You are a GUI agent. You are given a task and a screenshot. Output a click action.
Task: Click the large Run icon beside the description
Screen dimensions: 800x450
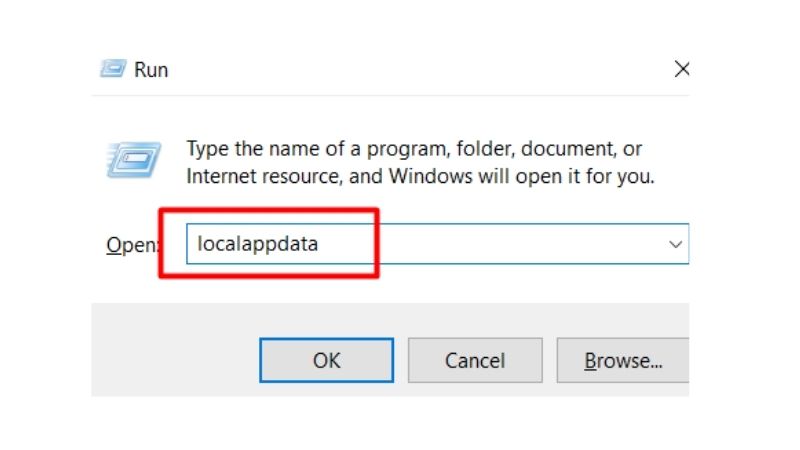pos(134,160)
